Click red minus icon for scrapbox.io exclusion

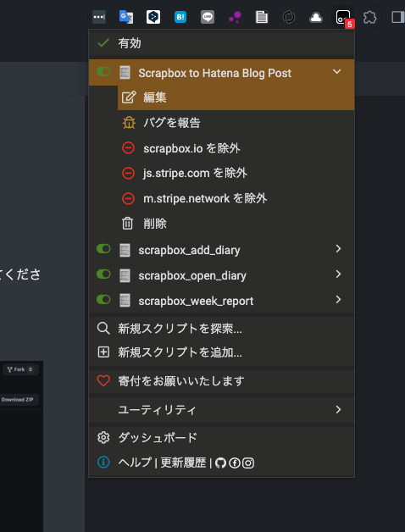[128, 148]
